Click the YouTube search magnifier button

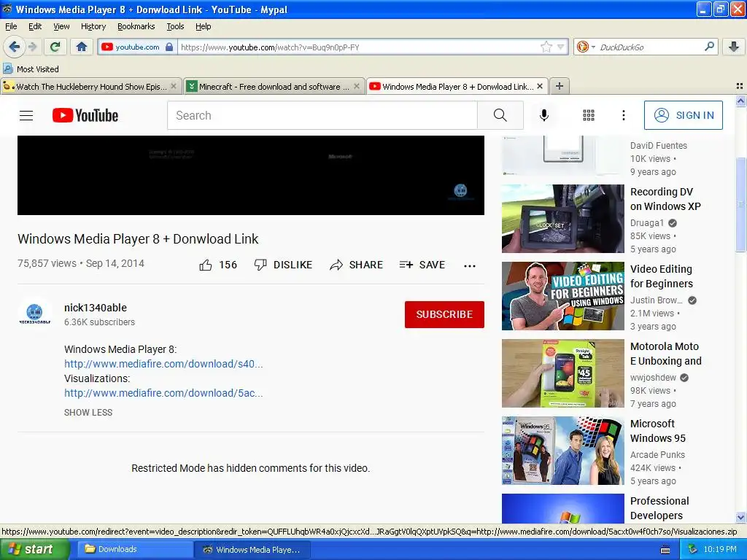(500, 115)
